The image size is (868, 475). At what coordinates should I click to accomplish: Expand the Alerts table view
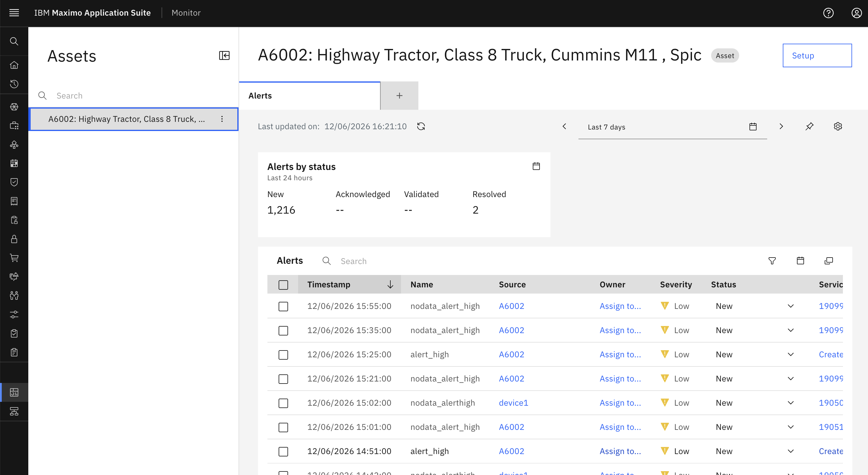point(828,261)
